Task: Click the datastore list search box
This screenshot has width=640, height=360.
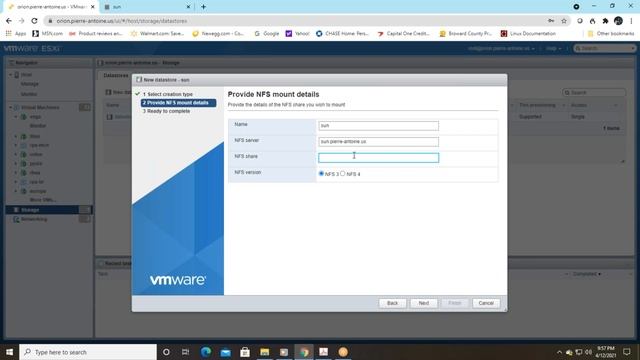Action: [x=594, y=93]
